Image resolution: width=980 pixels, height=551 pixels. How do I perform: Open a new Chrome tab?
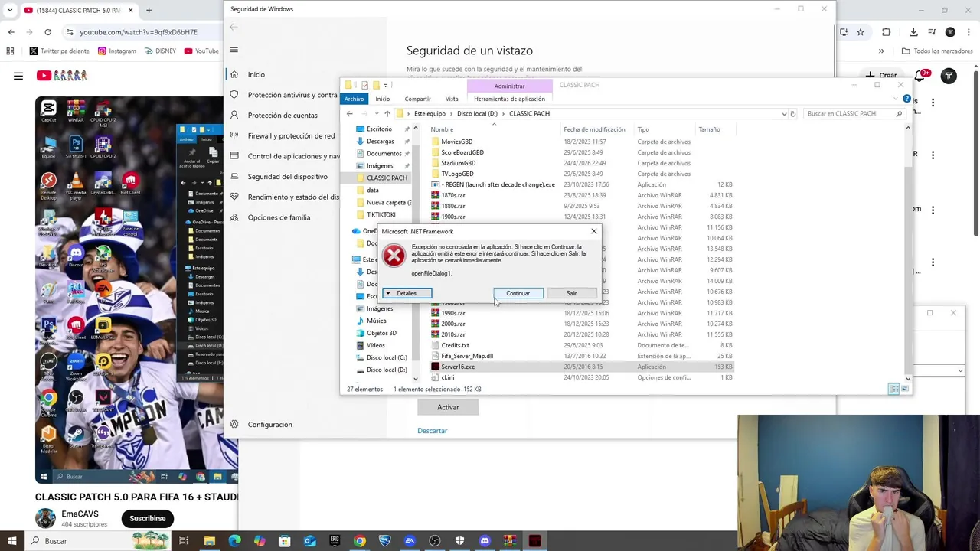click(x=149, y=10)
